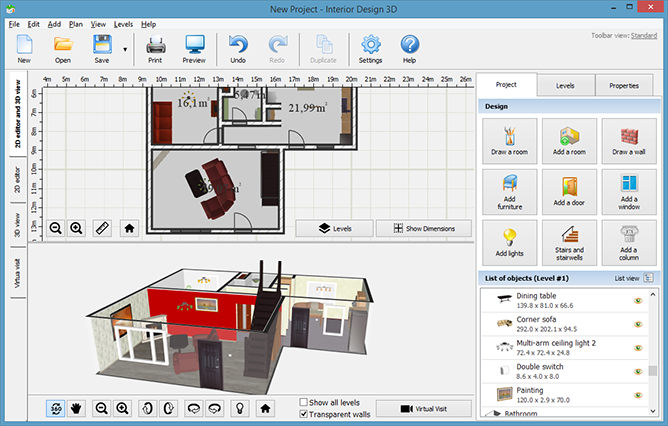
Task: Hide the Double switch via eye icon
Action: coord(638,371)
